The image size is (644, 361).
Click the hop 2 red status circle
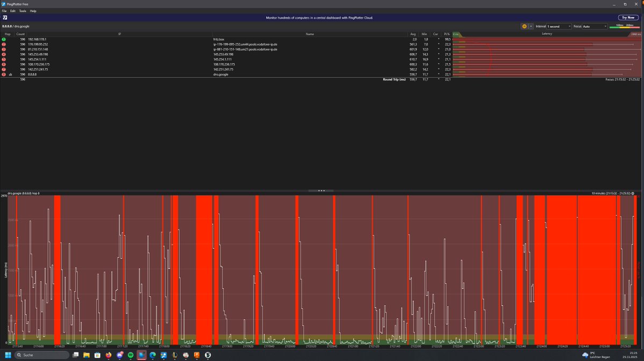[x=4, y=44]
